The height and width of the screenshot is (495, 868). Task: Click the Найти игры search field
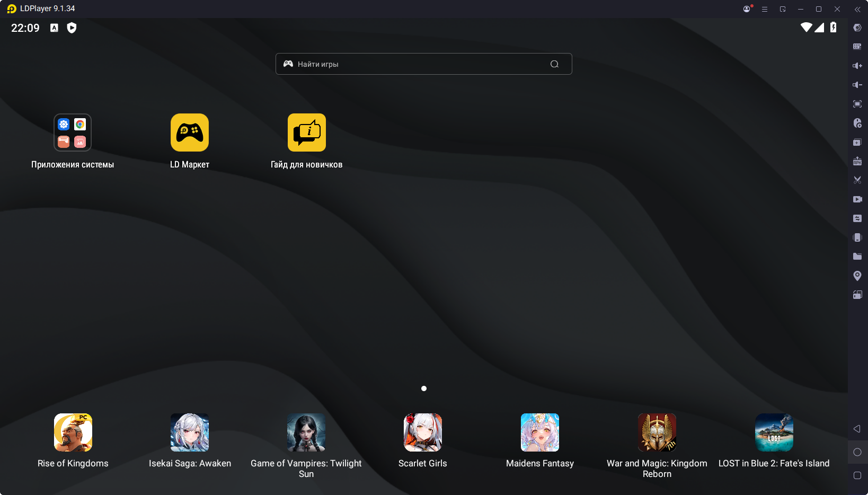424,64
